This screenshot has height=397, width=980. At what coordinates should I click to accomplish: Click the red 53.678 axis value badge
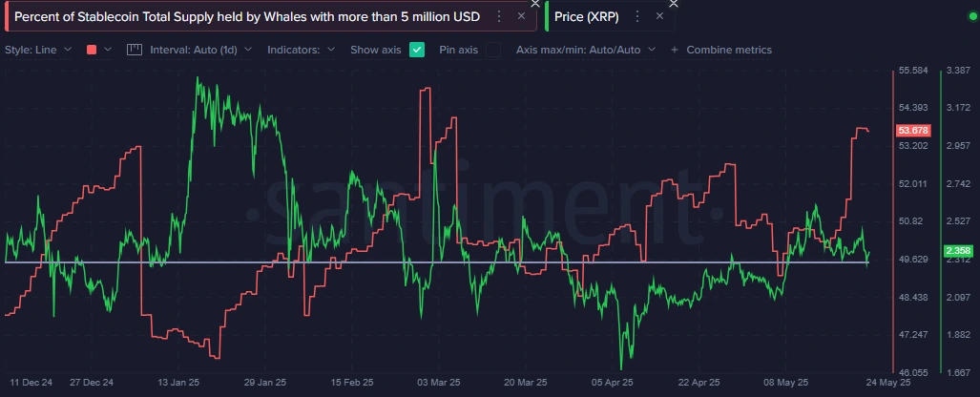(x=913, y=130)
